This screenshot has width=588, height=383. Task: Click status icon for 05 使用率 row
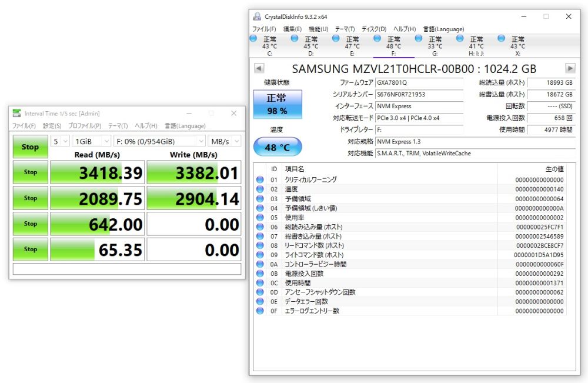(x=260, y=217)
